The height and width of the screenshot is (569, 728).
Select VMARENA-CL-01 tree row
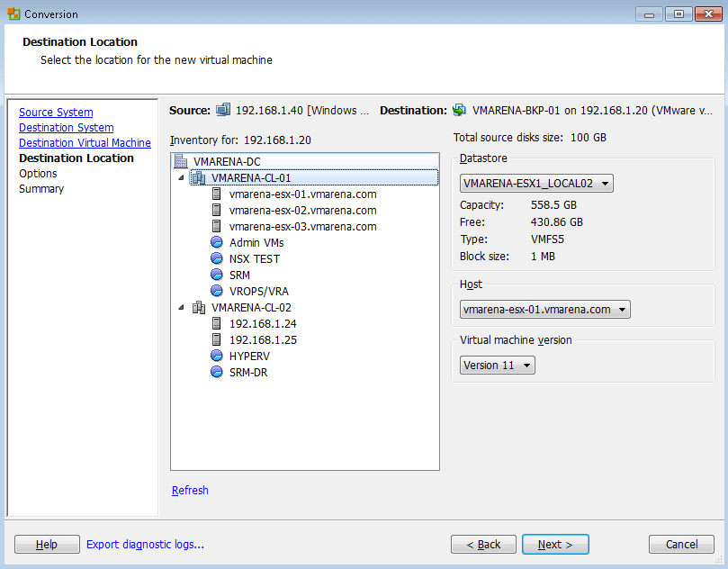314,177
